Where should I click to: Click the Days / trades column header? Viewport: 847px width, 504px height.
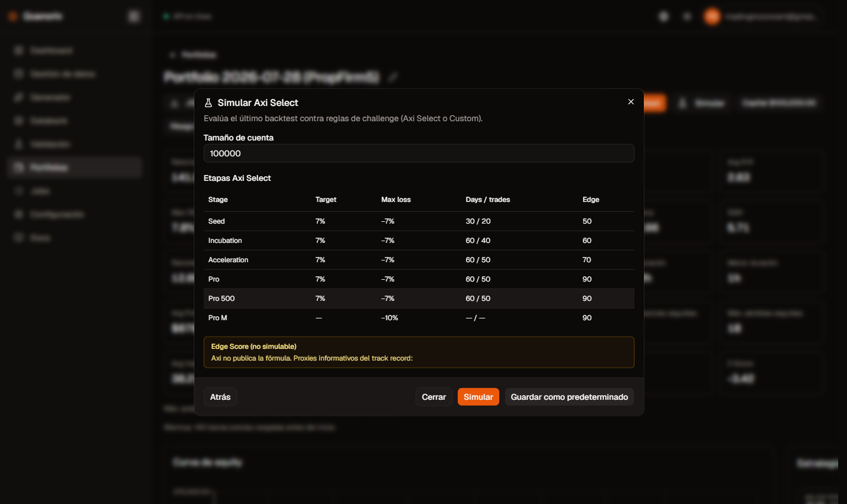488,200
